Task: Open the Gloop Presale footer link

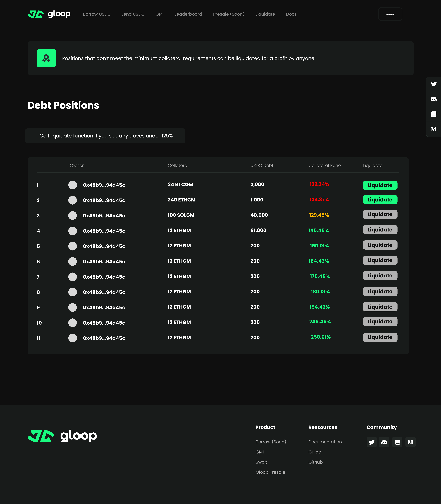Action: [270, 472]
